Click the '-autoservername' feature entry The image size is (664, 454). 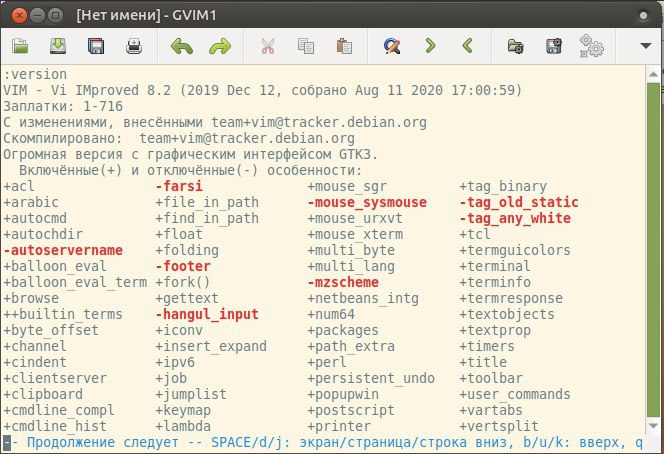(63, 250)
